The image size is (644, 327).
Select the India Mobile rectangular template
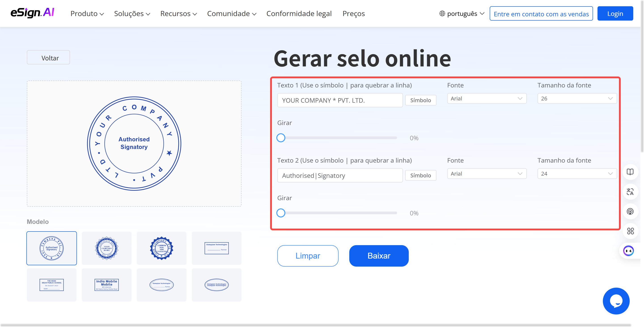click(x=106, y=285)
